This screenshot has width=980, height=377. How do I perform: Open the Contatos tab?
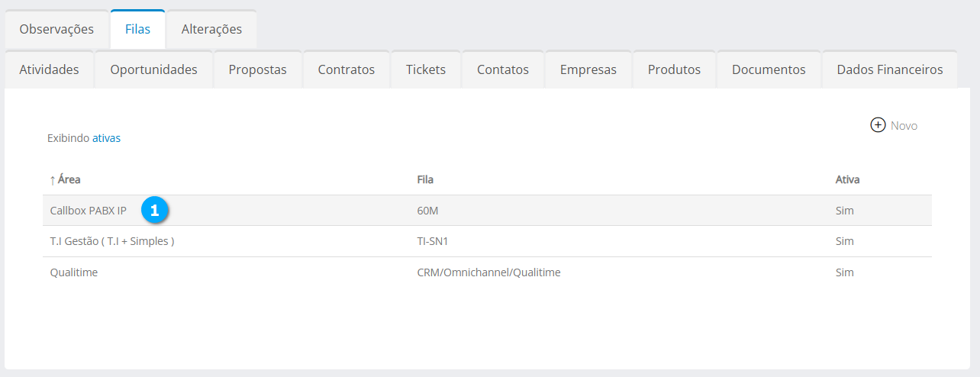click(502, 69)
